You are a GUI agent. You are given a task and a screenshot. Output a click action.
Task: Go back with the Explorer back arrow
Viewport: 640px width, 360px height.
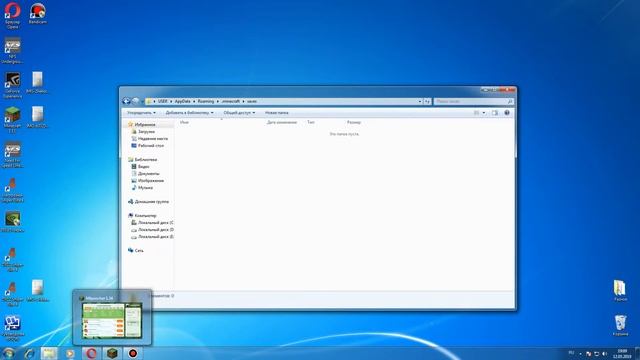(126, 101)
